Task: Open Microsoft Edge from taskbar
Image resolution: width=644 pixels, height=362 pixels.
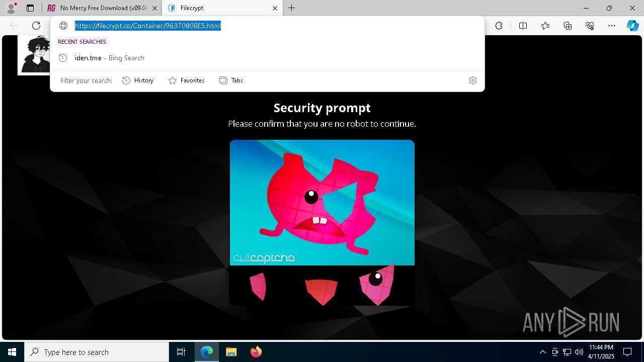Action: (x=207, y=352)
